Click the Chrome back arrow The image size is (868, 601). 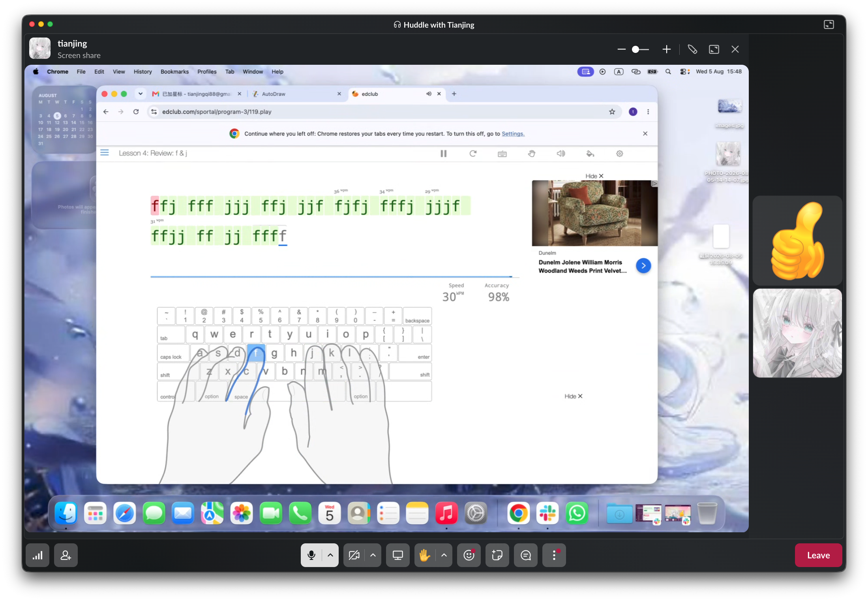pyautogui.click(x=106, y=112)
